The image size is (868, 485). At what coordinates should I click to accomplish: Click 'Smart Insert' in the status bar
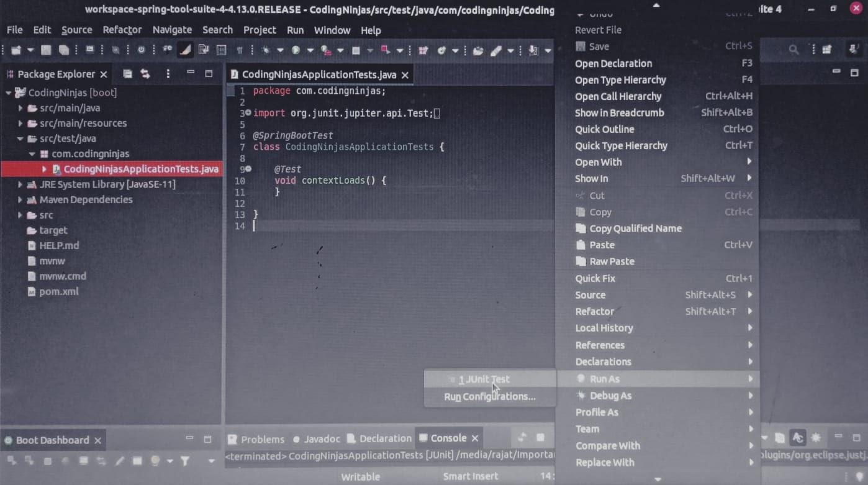pos(471,477)
